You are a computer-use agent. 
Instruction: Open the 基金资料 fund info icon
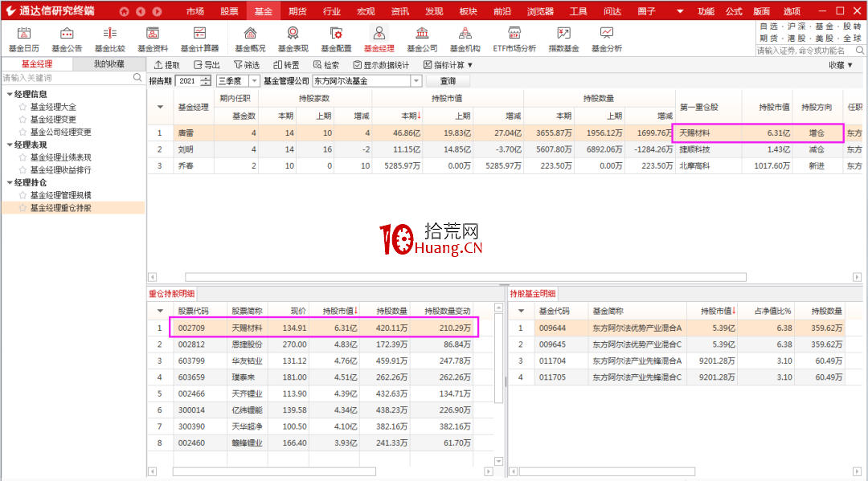click(x=153, y=40)
